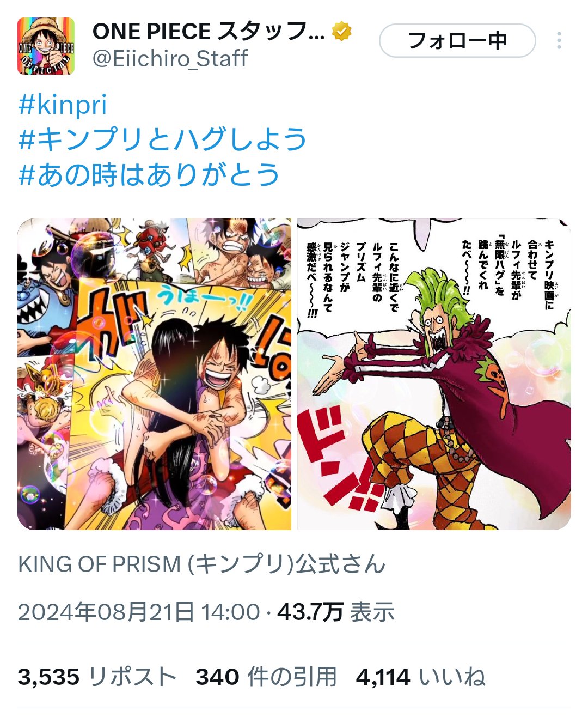
Task: View the Luffy and Hancock hug image
Action: coord(155,374)
